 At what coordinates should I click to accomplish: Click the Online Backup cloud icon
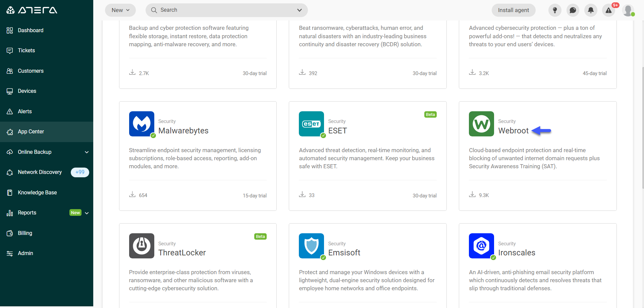[x=10, y=152]
